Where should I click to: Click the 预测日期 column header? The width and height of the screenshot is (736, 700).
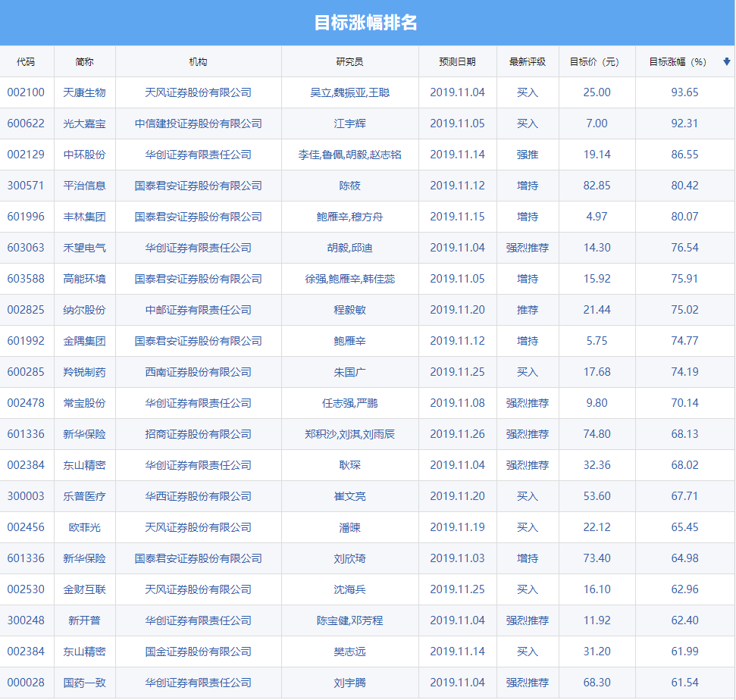coord(457,62)
